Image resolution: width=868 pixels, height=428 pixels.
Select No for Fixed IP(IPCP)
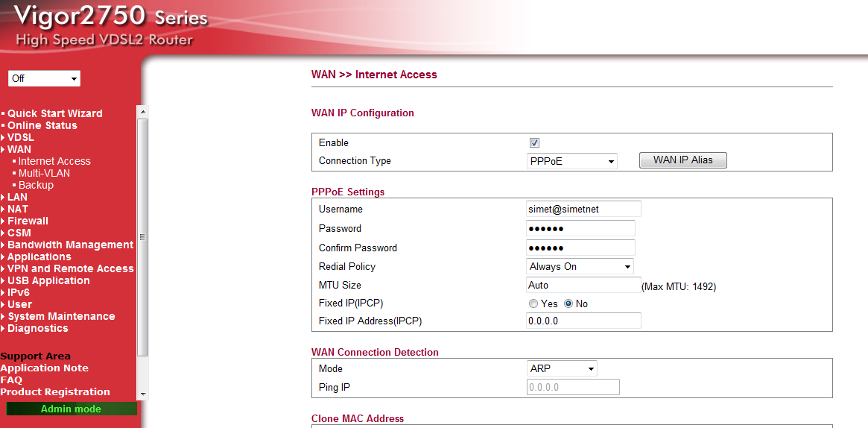(568, 304)
